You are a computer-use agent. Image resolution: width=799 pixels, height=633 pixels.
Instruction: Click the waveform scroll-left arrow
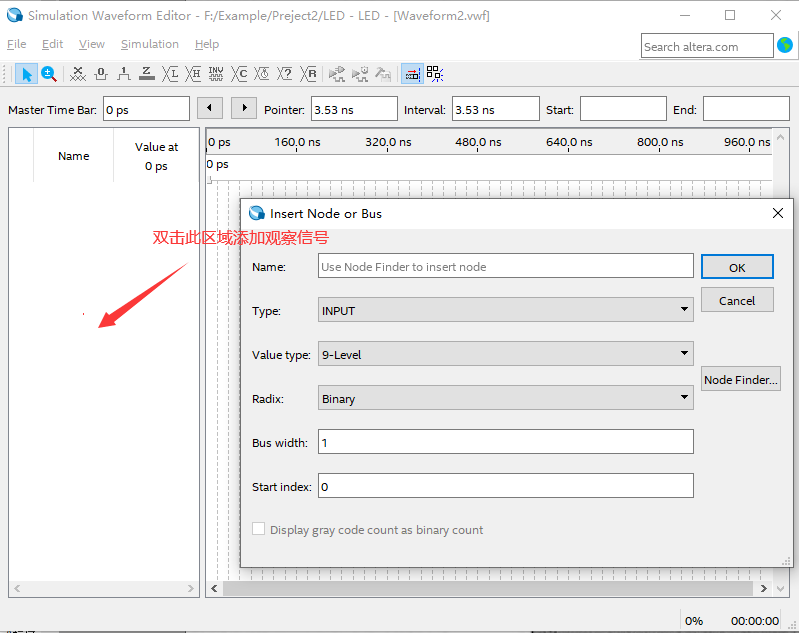[x=215, y=589]
